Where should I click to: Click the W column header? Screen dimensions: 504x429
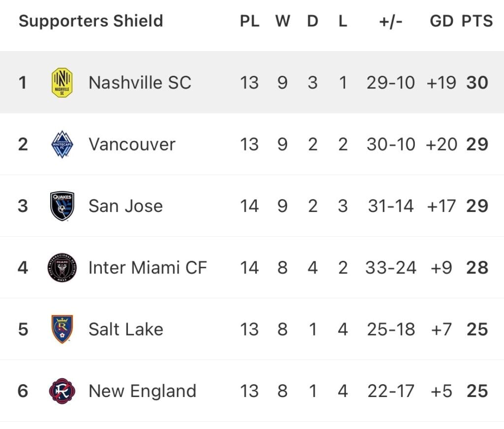[x=283, y=21]
